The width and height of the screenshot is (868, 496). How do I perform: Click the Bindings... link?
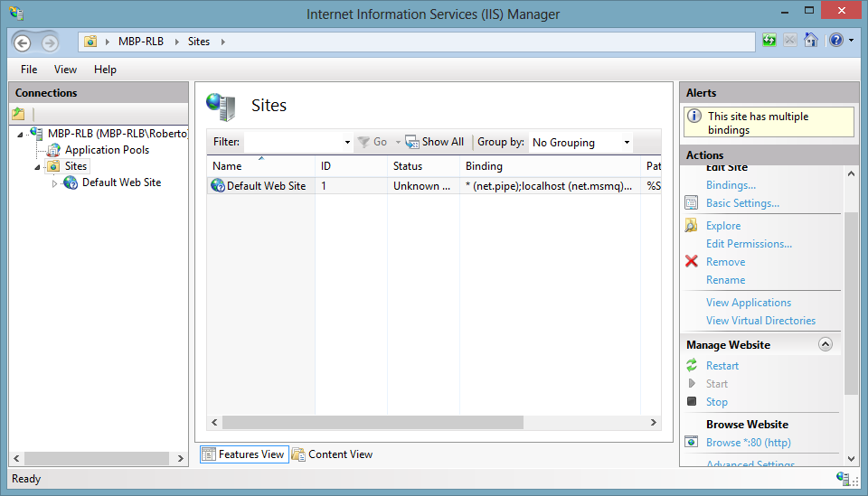[731, 185]
